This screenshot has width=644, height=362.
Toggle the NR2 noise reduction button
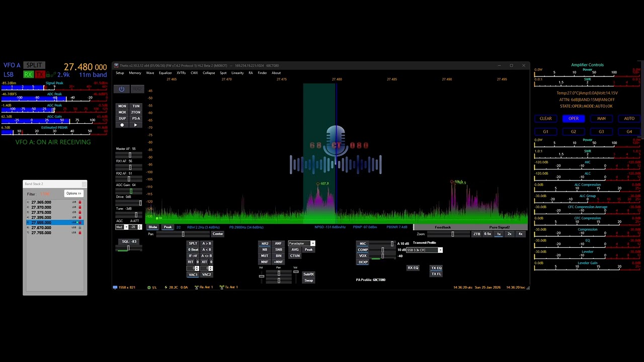click(x=265, y=243)
